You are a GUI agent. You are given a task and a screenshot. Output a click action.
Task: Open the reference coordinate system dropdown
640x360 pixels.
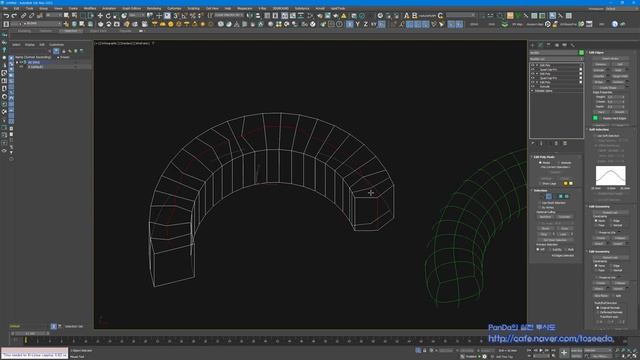click(136, 16)
